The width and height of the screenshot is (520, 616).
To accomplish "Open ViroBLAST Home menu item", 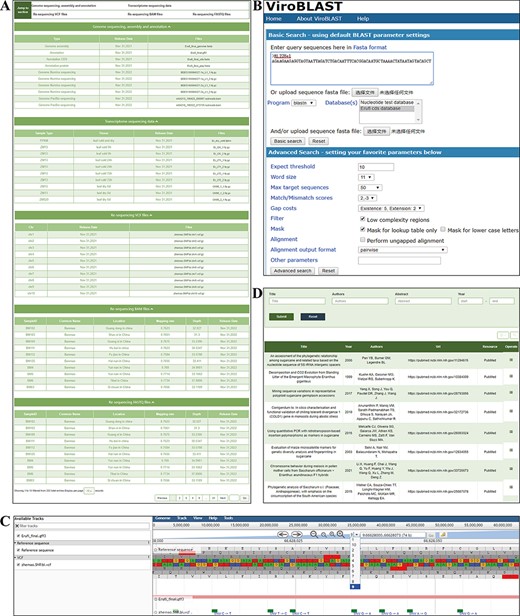I will (x=273, y=18).
